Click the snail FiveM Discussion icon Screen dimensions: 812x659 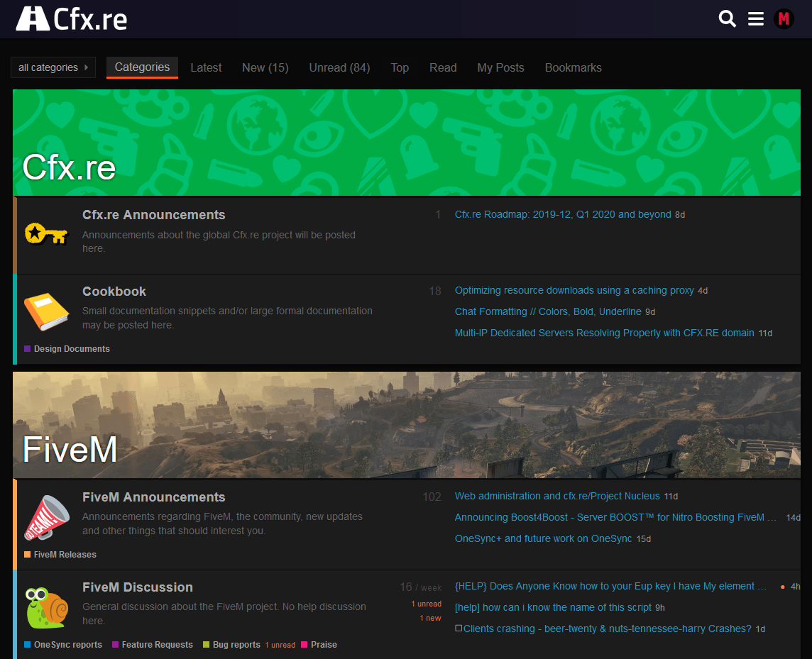pyautogui.click(x=47, y=607)
